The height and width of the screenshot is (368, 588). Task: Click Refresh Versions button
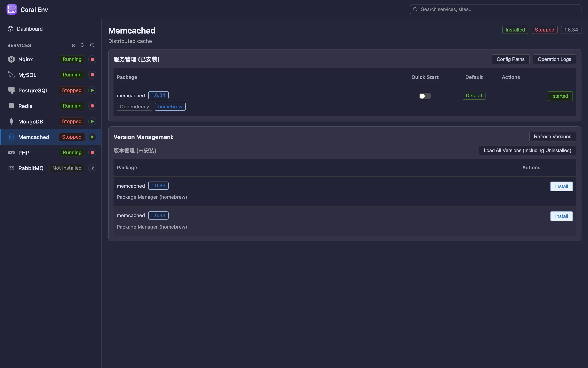(552, 137)
